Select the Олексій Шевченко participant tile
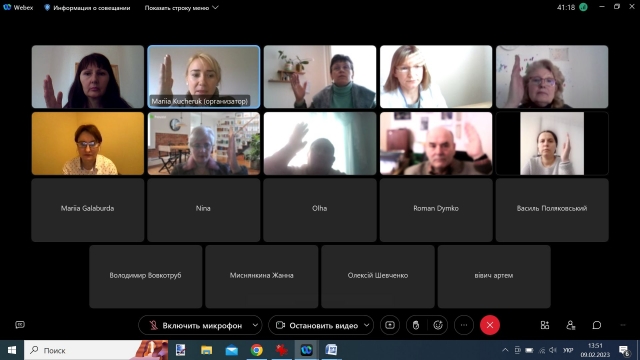Image resolution: width=640 pixels, height=360 pixels. point(378,277)
